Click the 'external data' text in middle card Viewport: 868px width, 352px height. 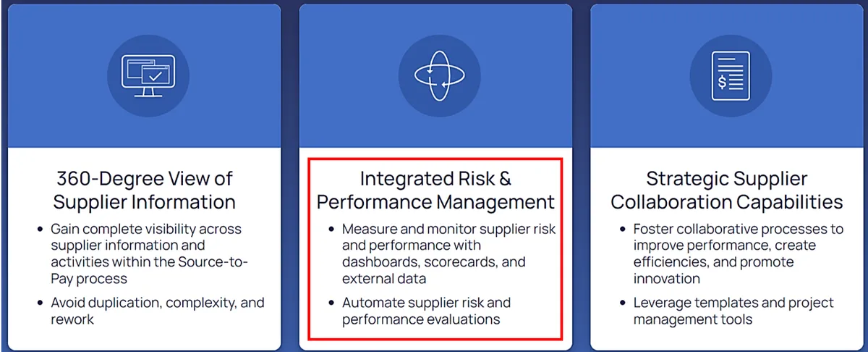tap(384, 279)
